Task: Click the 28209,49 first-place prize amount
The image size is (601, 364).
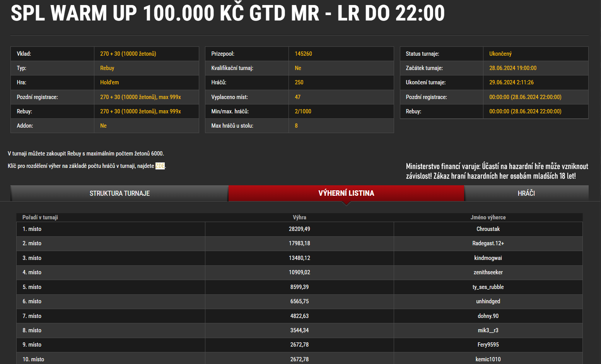Action: coord(299,229)
